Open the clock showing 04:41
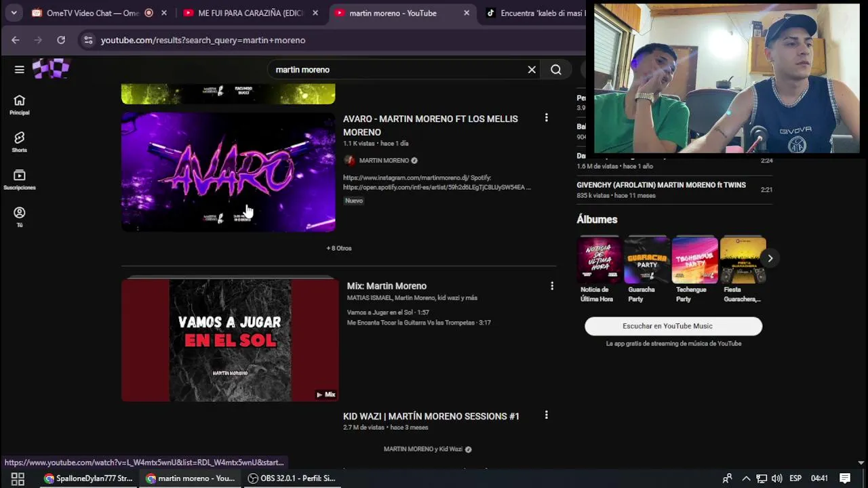The height and width of the screenshot is (488, 868). pyautogui.click(x=819, y=479)
